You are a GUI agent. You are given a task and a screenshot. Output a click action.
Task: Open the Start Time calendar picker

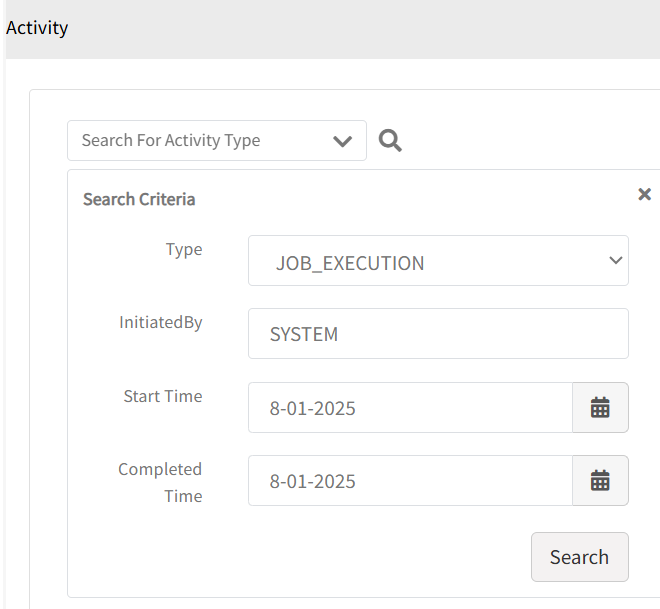click(x=600, y=407)
